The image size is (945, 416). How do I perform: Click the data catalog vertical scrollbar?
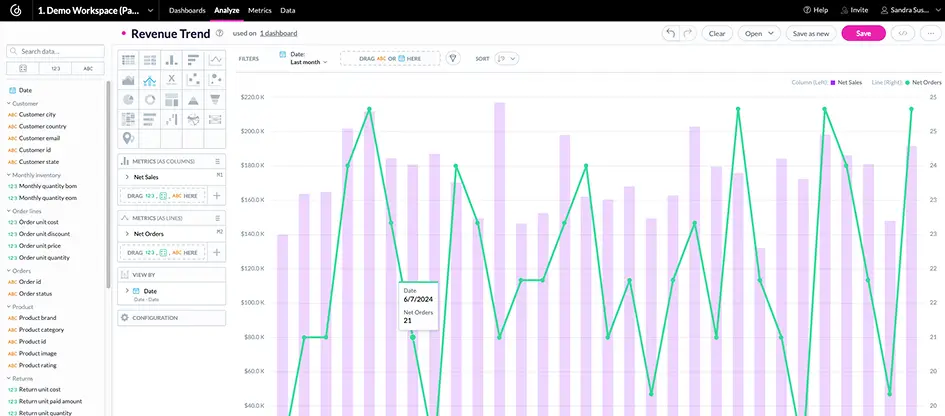(x=108, y=184)
